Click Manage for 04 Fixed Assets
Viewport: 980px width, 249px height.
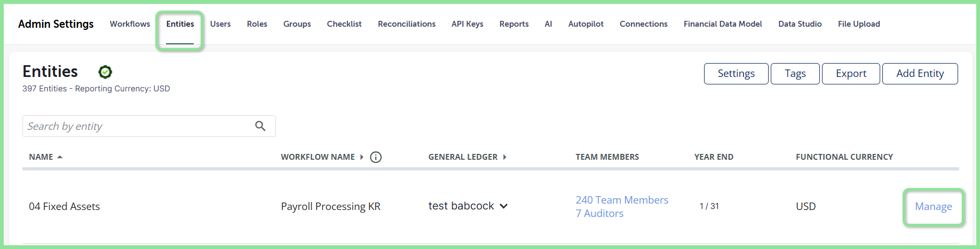pos(933,206)
